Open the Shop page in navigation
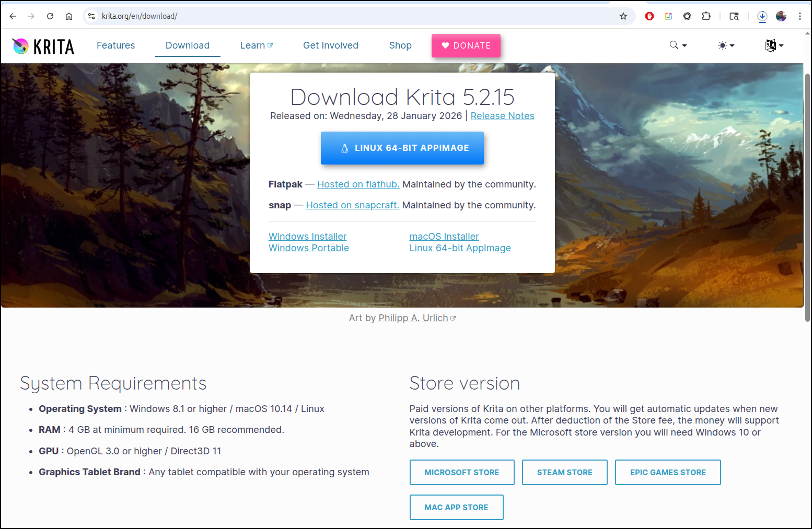812x529 pixels. 400,45
